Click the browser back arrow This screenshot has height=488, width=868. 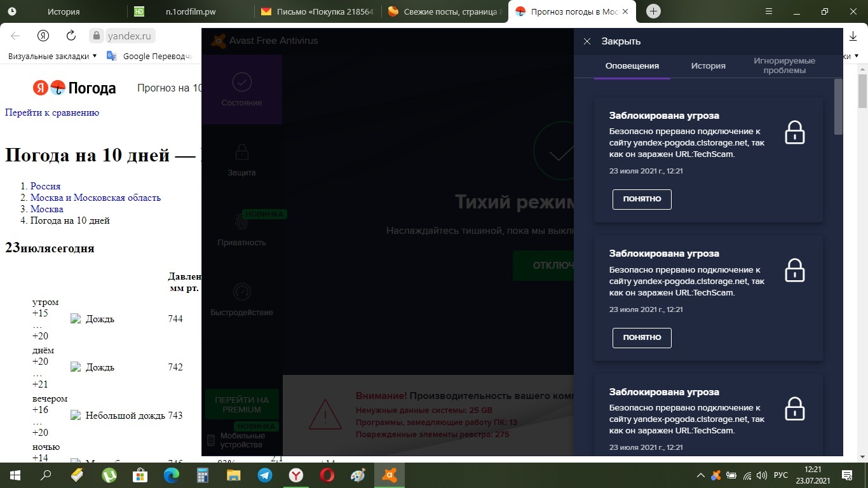(x=15, y=36)
